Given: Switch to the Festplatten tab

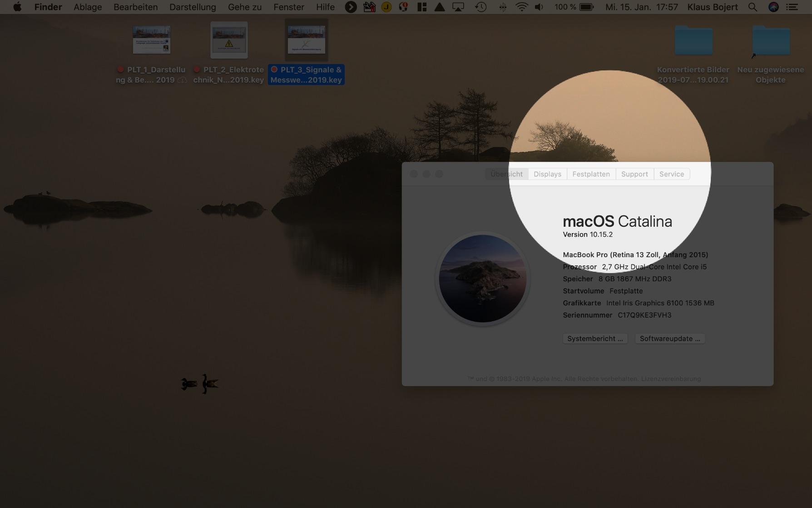Looking at the screenshot, I should click(x=591, y=174).
